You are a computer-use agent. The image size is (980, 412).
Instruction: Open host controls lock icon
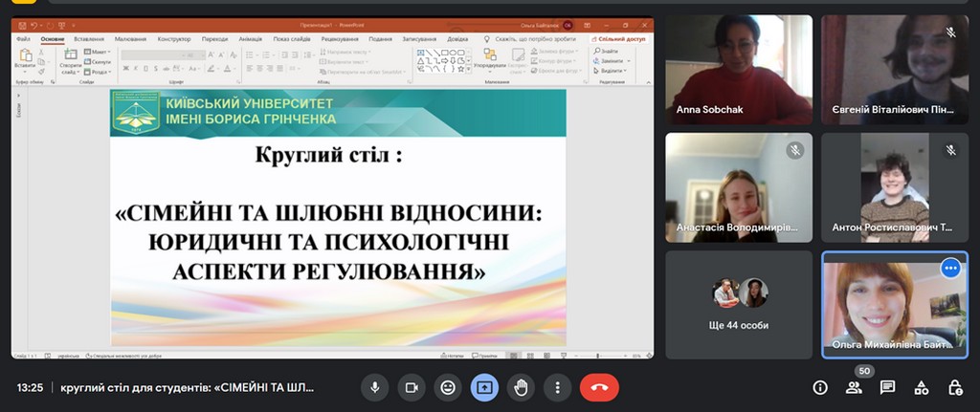point(954,387)
